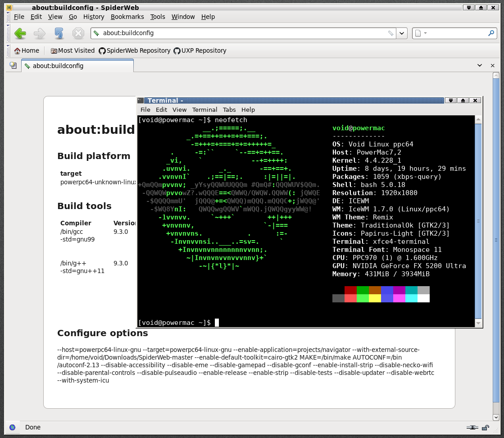Click the toolbar grip handle beside Home
Image resolution: width=504 pixels, height=438 pixels.
click(8, 50)
